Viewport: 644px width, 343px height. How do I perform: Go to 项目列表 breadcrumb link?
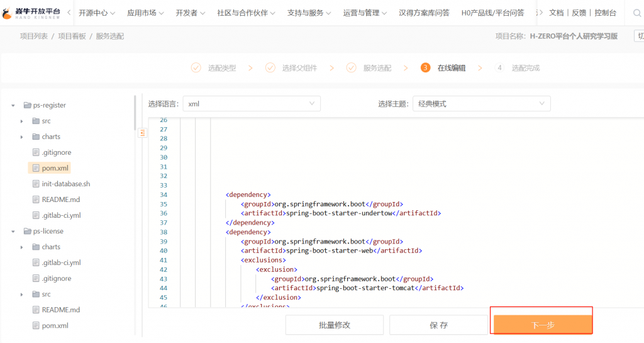click(x=33, y=37)
